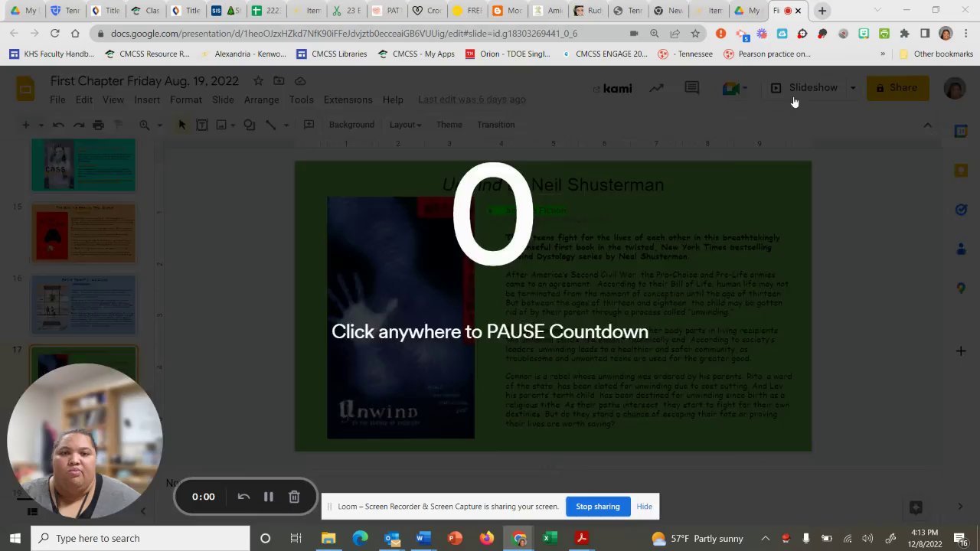Bookmark this tab with star icon
The height and width of the screenshot is (551, 980).
coord(695,34)
